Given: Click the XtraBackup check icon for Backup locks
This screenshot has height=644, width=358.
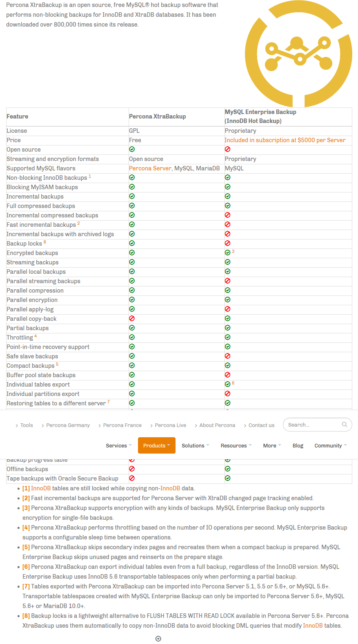Looking at the screenshot, I should [132, 243].
